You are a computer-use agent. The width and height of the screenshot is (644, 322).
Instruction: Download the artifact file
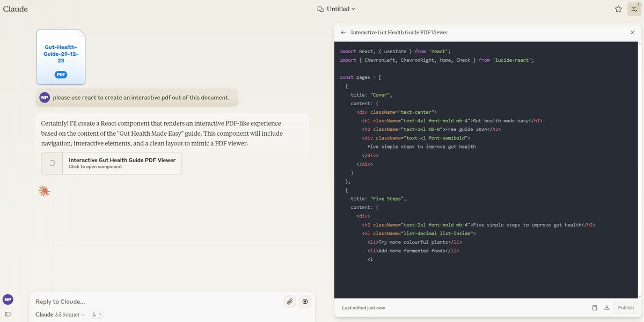point(607,308)
